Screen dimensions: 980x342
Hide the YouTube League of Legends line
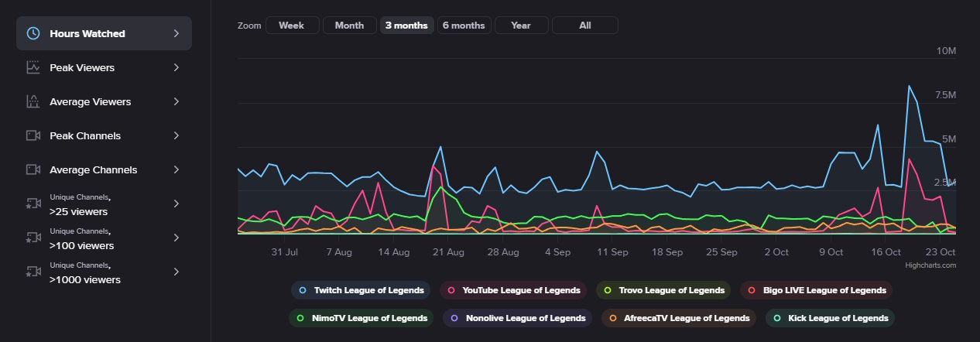[x=512, y=290]
